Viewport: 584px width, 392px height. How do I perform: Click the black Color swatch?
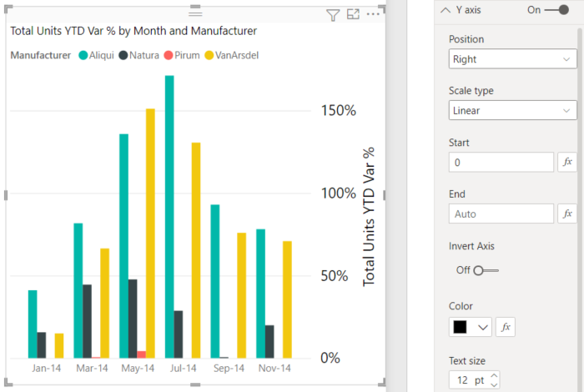click(460, 327)
